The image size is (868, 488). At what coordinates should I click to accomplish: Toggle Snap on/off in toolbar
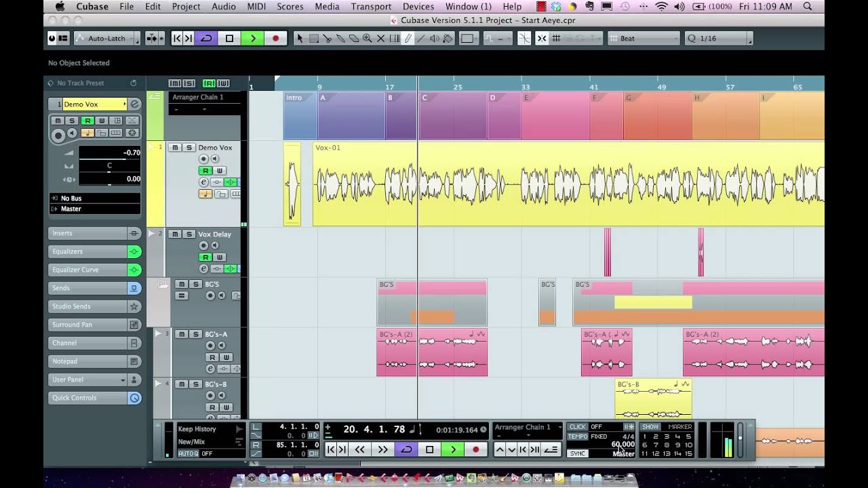point(542,39)
